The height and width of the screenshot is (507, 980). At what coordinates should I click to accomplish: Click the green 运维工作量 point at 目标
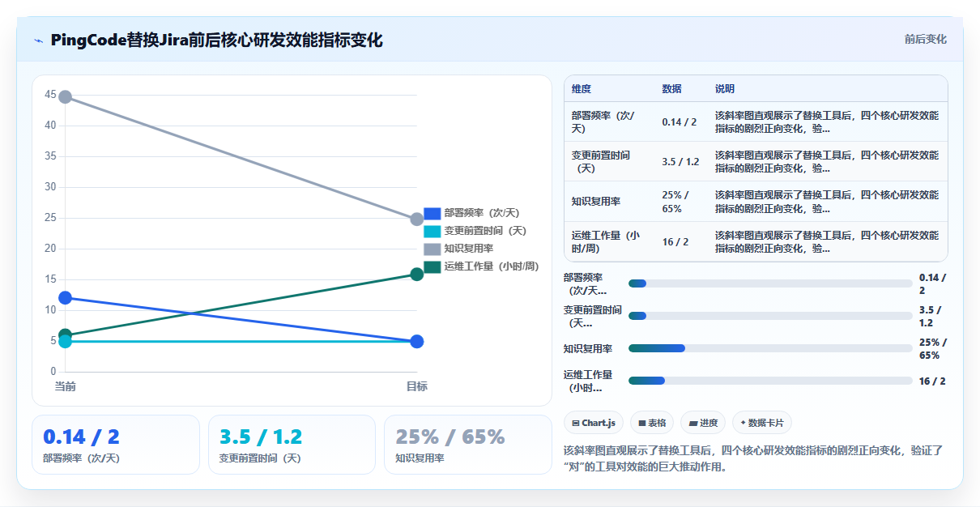(x=417, y=274)
